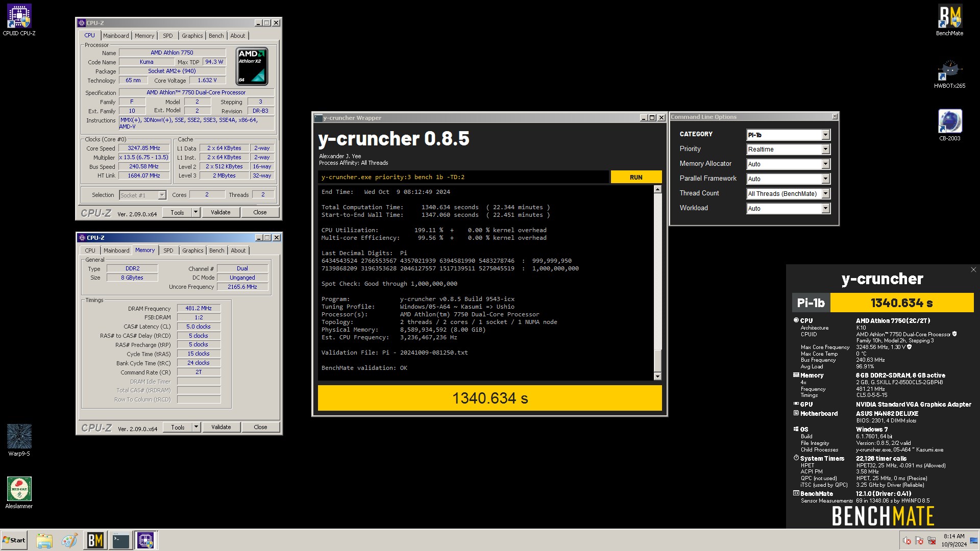Click the Windows Start button
Viewport: 980px width, 551px height.
[14, 540]
